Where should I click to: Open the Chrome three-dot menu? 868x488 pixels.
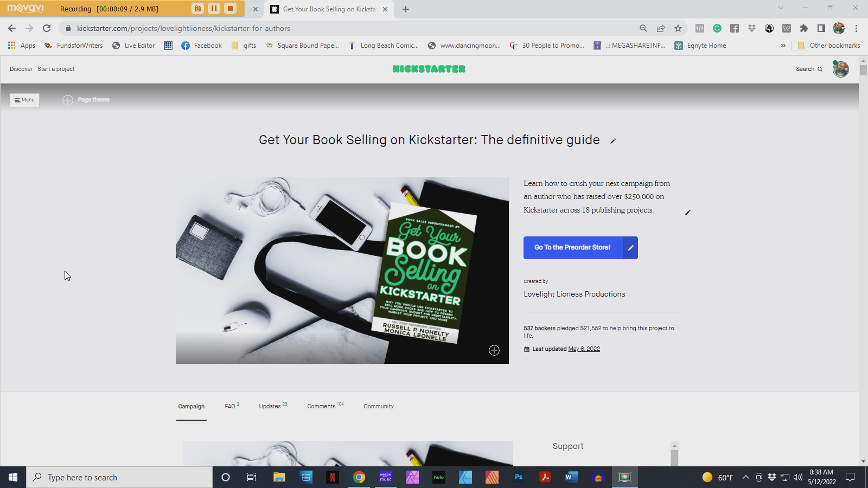click(857, 28)
